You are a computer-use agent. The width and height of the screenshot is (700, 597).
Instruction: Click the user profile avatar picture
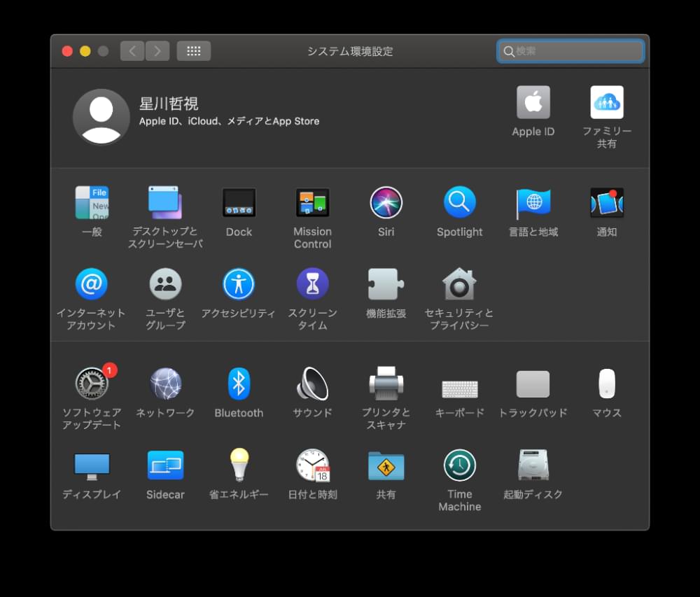[101, 117]
